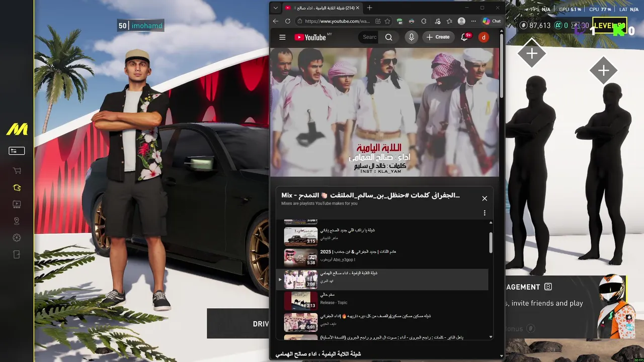Open the map pin icon in the game sidebar
The image size is (644, 362).
[17, 221]
